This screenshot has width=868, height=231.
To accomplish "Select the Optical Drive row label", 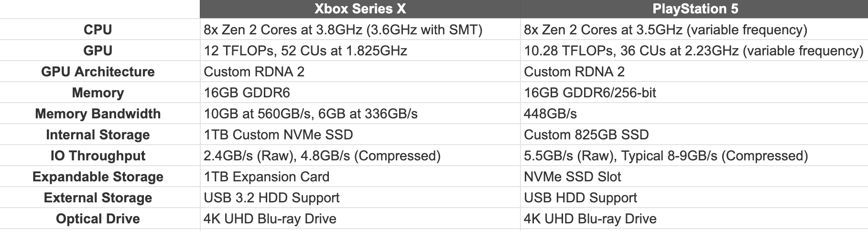I will (98, 219).
